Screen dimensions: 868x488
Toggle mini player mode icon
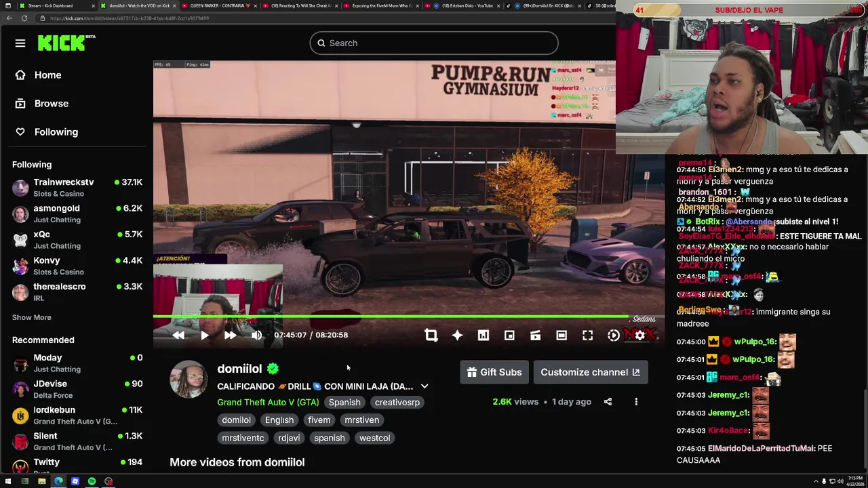point(535,335)
